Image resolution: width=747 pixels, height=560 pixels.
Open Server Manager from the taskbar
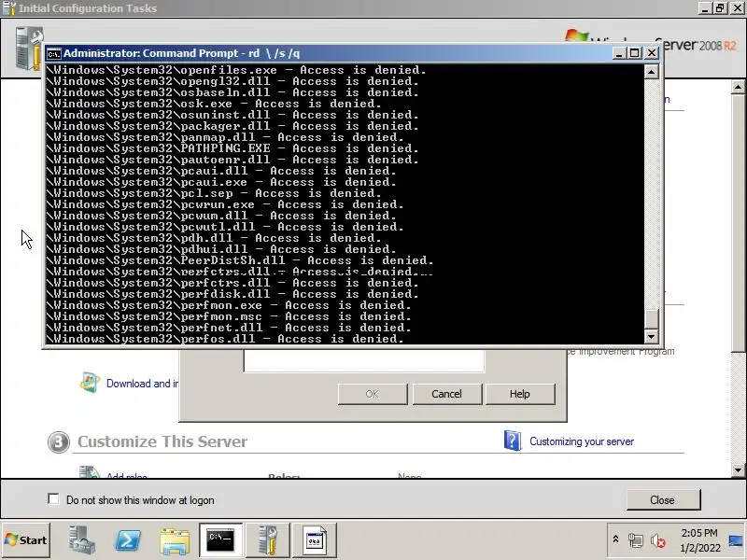tap(81, 540)
